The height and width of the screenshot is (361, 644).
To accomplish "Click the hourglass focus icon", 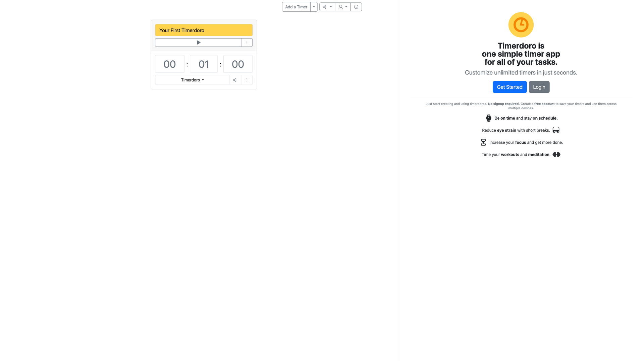I will click(x=483, y=142).
